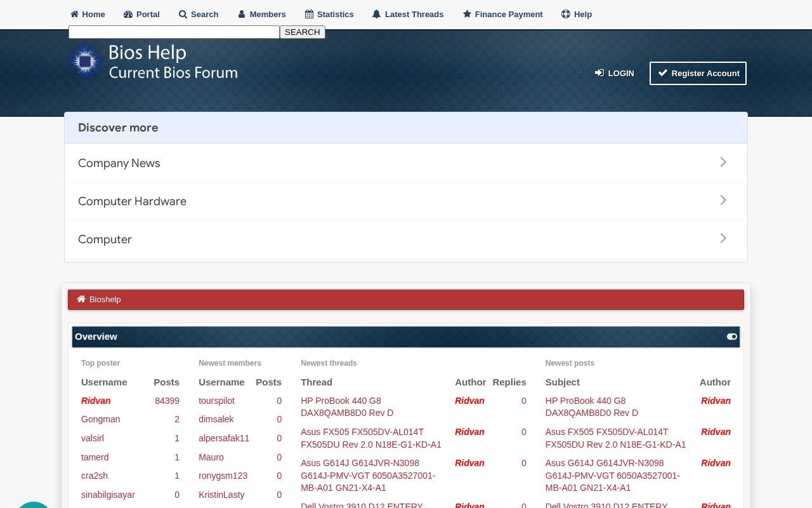Click the breadcrumb home icon beside Bioshelp
The width and height of the screenshot is (812, 508).
(x=81, y=299)
